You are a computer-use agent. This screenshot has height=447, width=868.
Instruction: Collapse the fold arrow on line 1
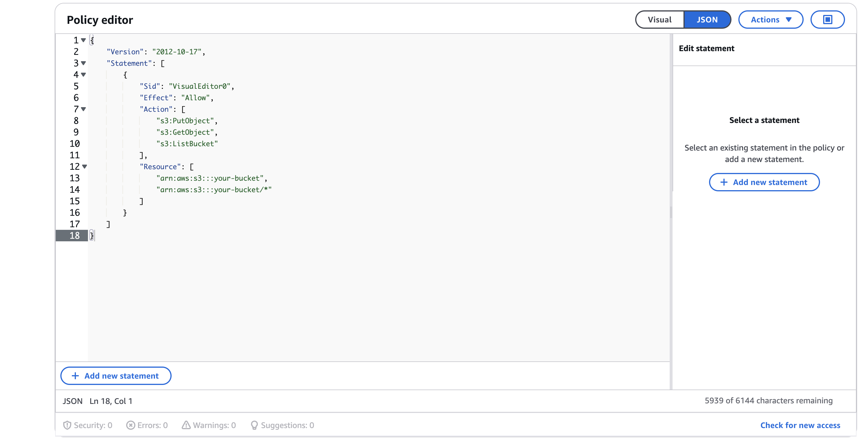(x=84, y=40)
